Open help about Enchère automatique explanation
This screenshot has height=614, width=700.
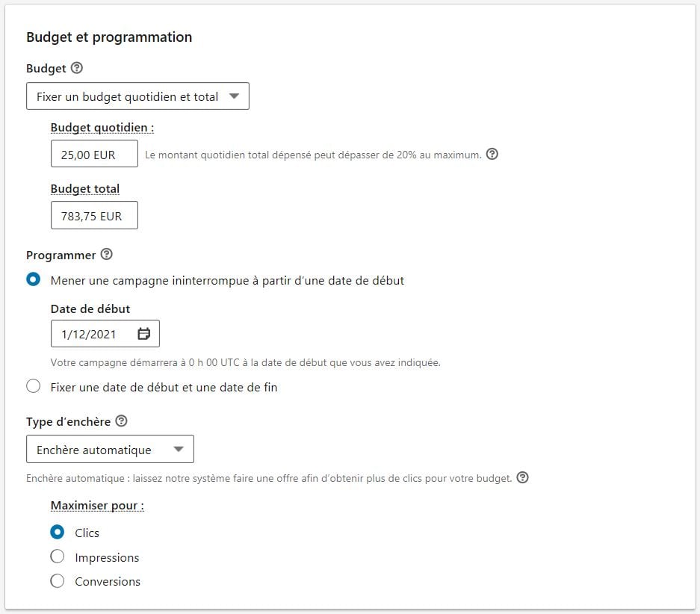click(524, 477)
